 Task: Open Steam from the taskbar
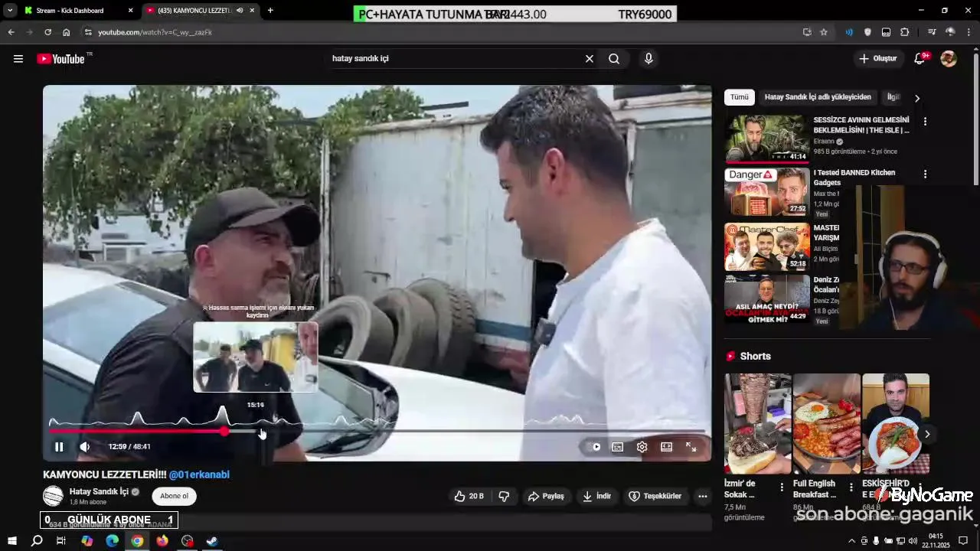pos(212,541)
